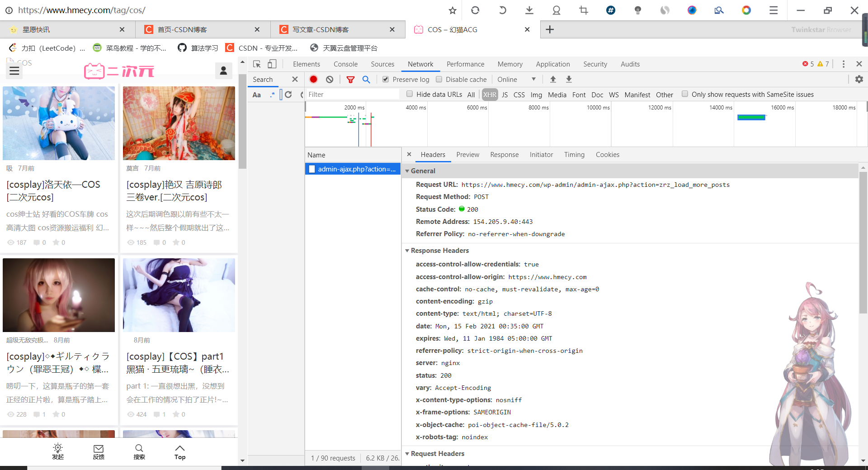
Task: Switch to Console panel
Action: click(345, 64)
